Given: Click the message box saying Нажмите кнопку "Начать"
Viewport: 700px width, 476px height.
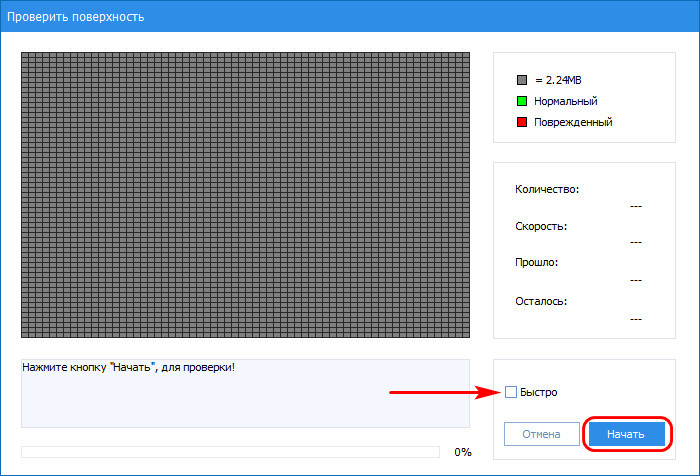Looking at the screenshot, I should point(245,393).
